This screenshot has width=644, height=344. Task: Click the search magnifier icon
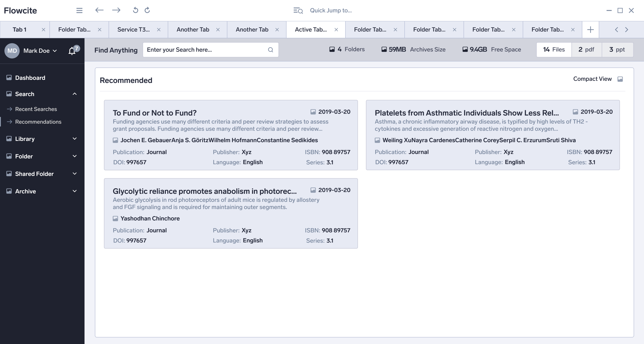(270, 50)
